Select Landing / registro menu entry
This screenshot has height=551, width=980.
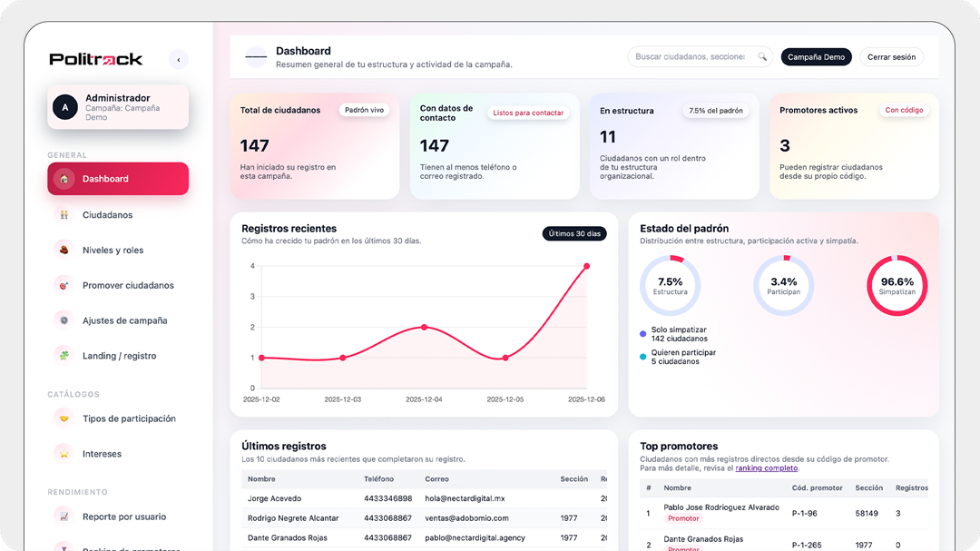tap(118, 356)
